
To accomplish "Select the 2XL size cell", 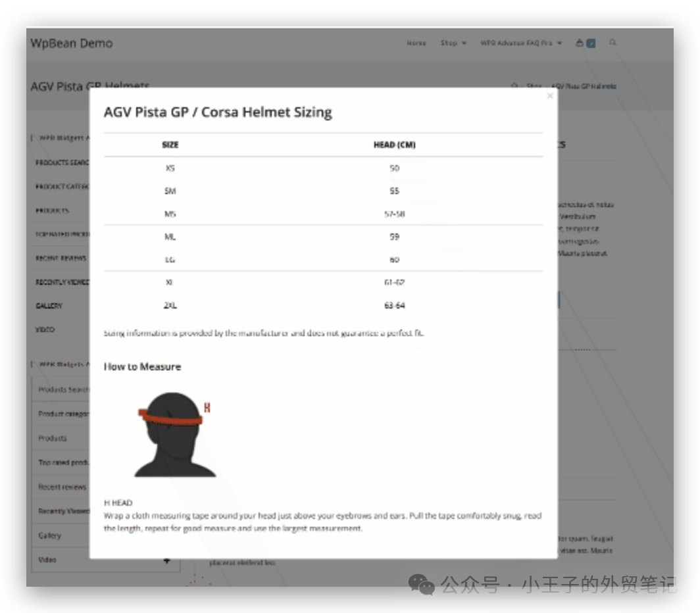I will tap(170, 305).
